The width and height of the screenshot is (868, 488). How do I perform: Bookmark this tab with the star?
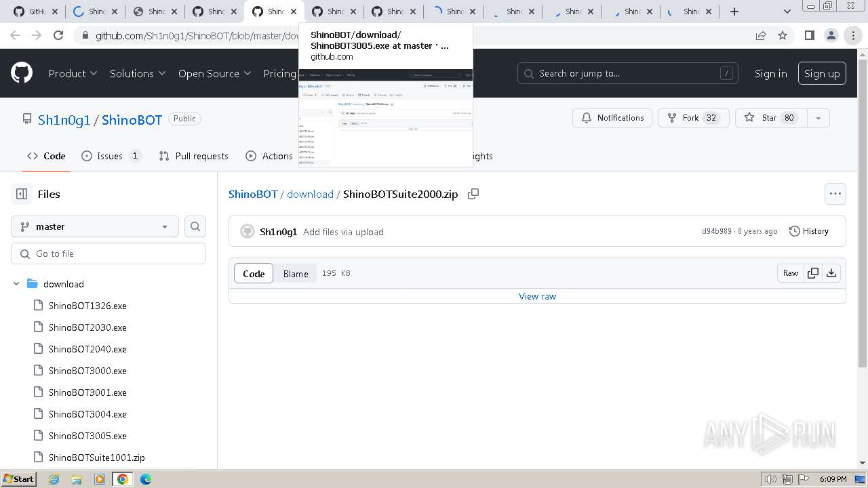[x=783, y=35]
